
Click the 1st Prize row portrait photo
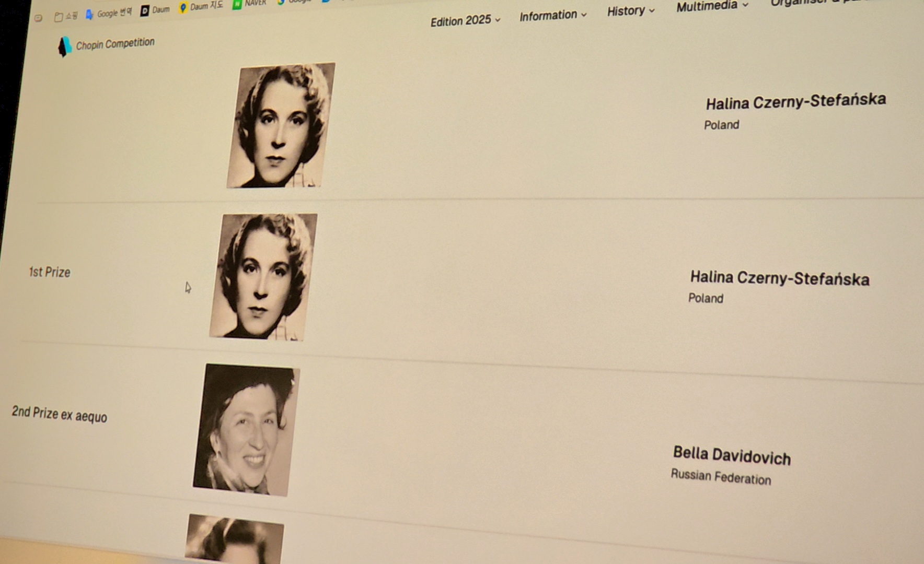[263, 277]
